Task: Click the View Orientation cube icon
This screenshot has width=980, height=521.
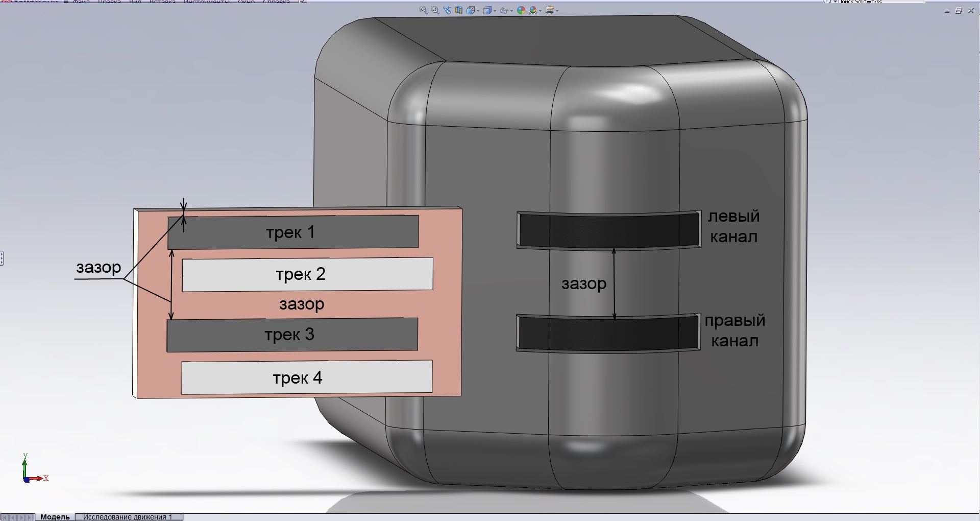Action: pyautogui.click(x=470, y=10)
